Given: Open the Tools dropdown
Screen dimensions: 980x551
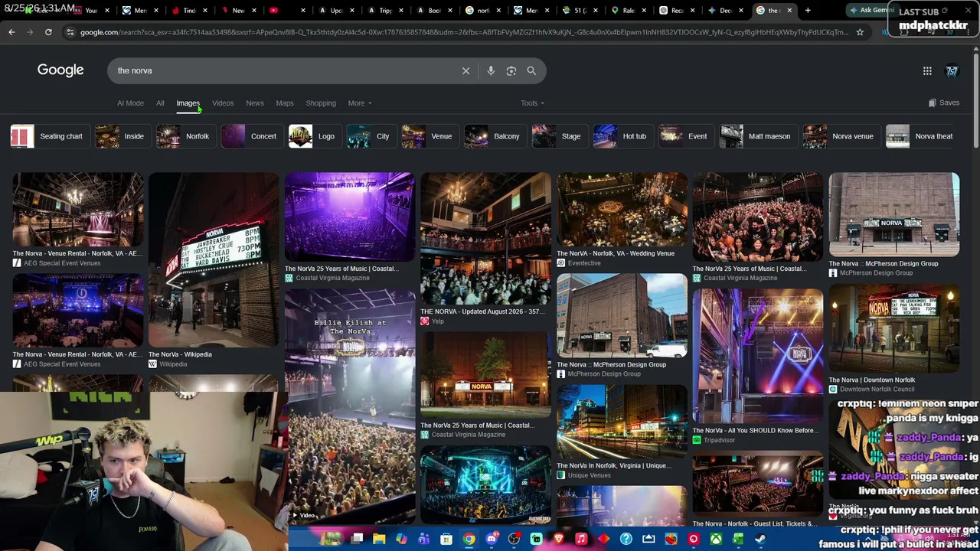Looking at the screenshot, I should click(532, 103).
